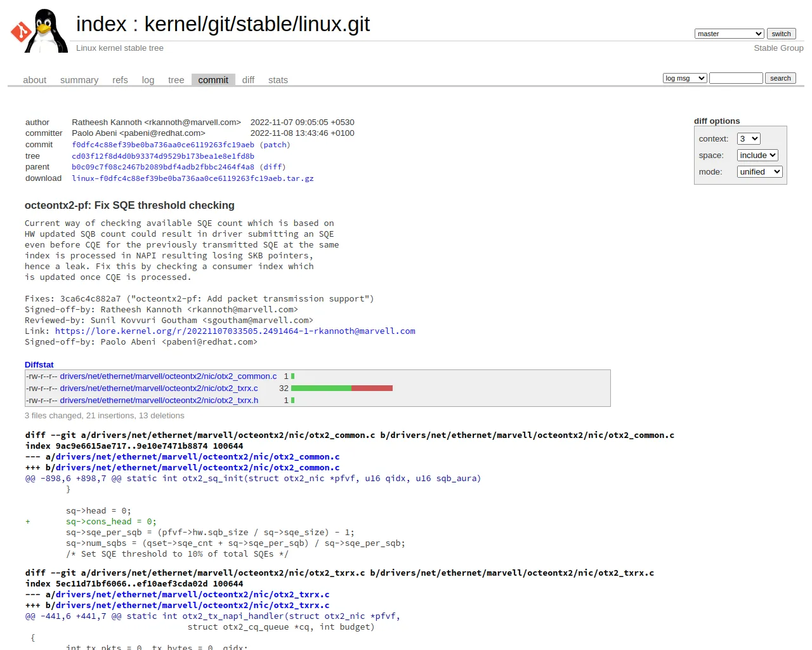Click the 'Linux kernel stable tree' description
The width and height of the screenshot is (812, 650).
[120, 48]
